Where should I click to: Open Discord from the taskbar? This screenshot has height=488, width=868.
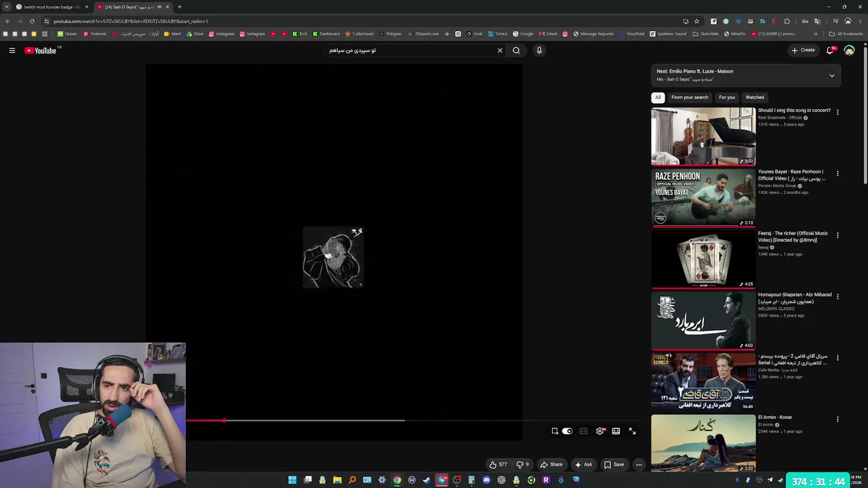(486, 480)
